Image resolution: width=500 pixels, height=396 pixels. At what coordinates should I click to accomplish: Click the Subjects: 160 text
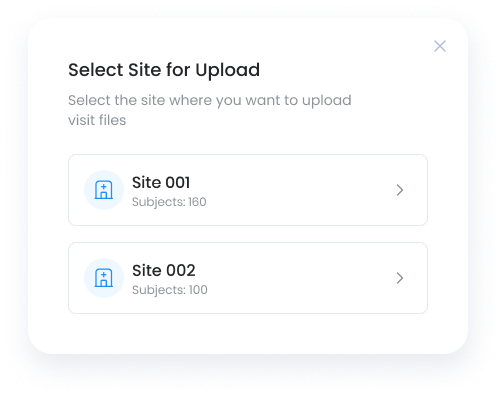(169, 202)
